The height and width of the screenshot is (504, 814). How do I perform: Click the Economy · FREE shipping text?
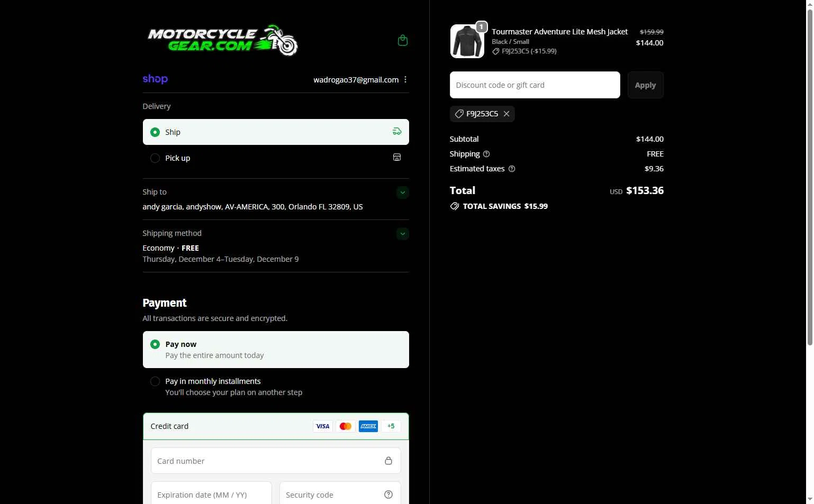pyautogui.click(x=170, y=248)
